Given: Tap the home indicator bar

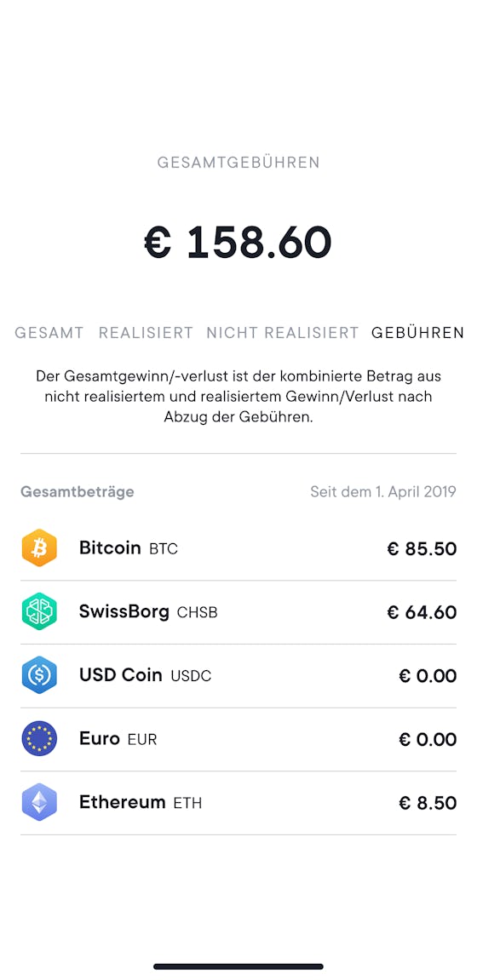Looking at the screenshot, I should [238, 966].
